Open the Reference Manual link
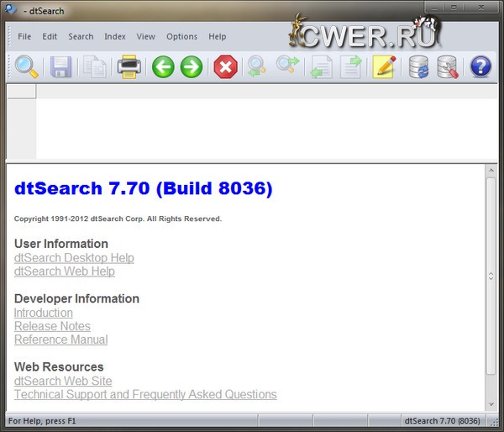This screenshot has width=504, height=432. pyautogui.click(x=60, y=340)
